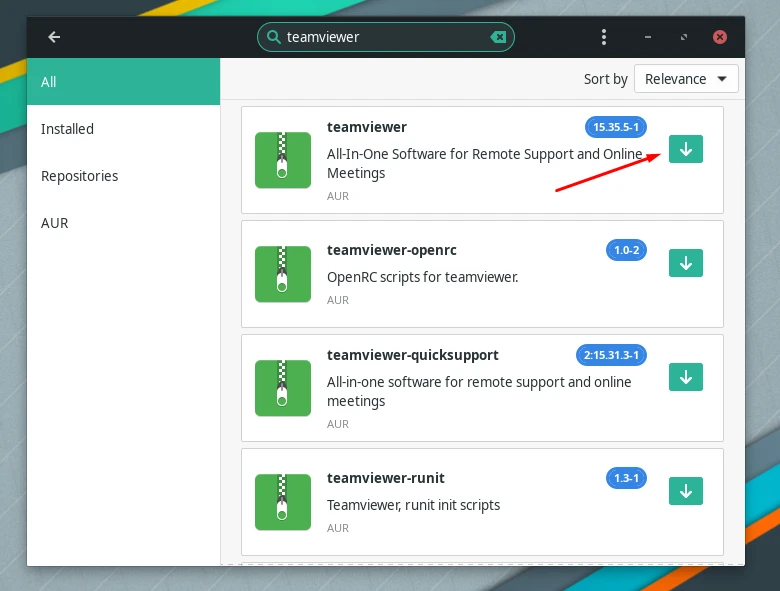Image resolution: width=780 pixels, height=591 pixels.
Task: Install the teamviewer-quicksupport package
Action: point(685,377)
